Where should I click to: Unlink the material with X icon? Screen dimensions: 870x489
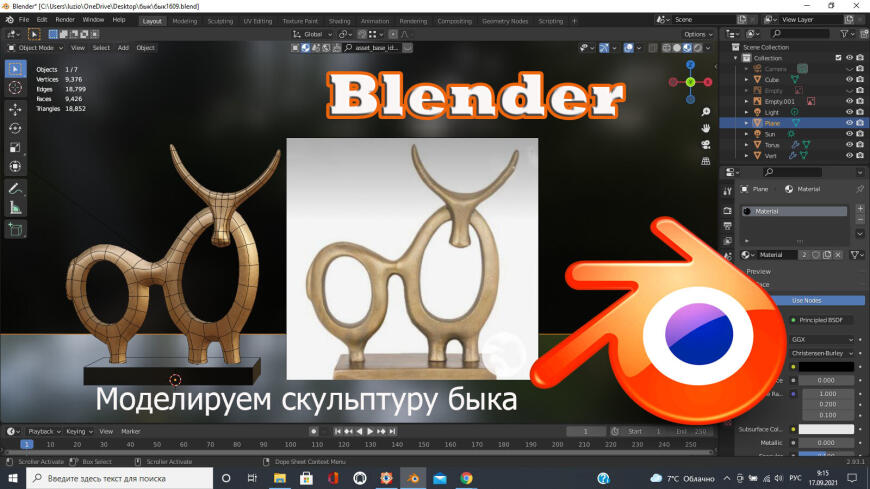point(838,255)
